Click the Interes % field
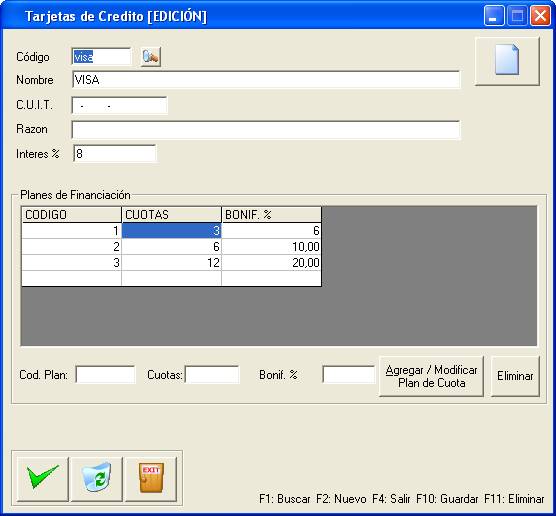 (x=115, y=154)
